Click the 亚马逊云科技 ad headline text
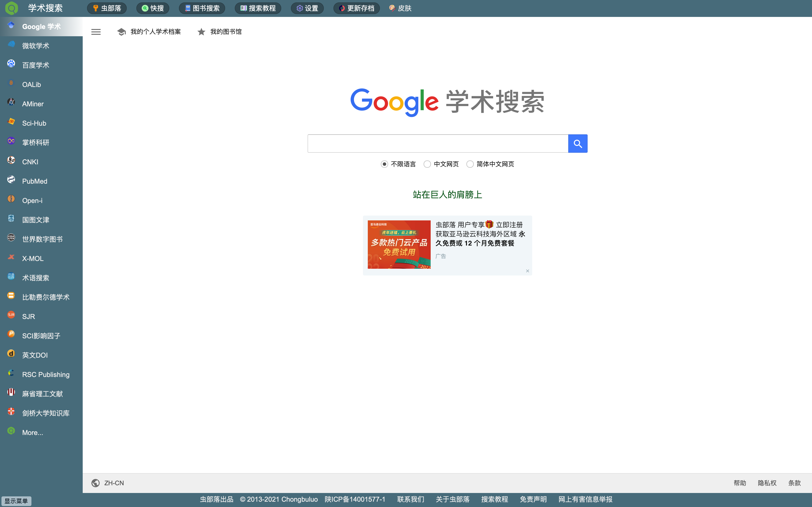The height and width of the screenshot is (507, 812). 480,234
